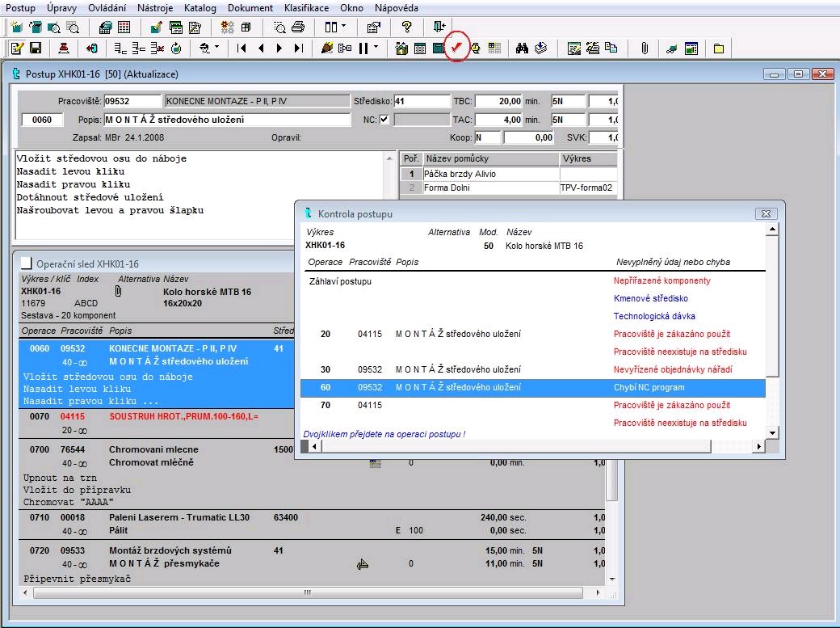
Task: Open the Nástroje menu
Action: click(x=155, y=8)
